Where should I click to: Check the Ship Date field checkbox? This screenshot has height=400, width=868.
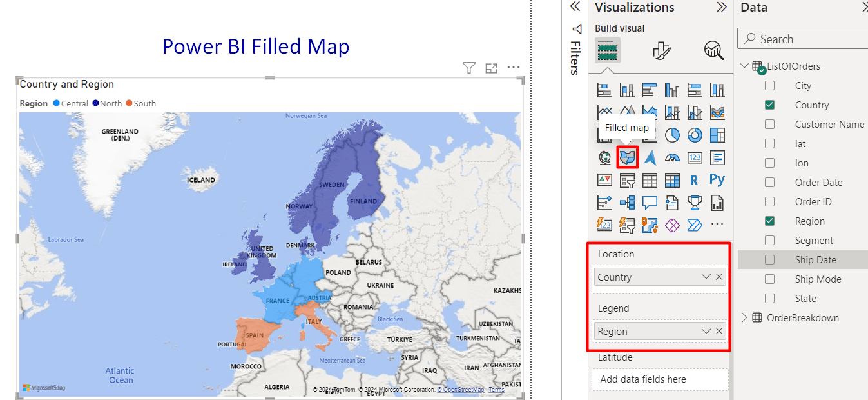point(769,259)
